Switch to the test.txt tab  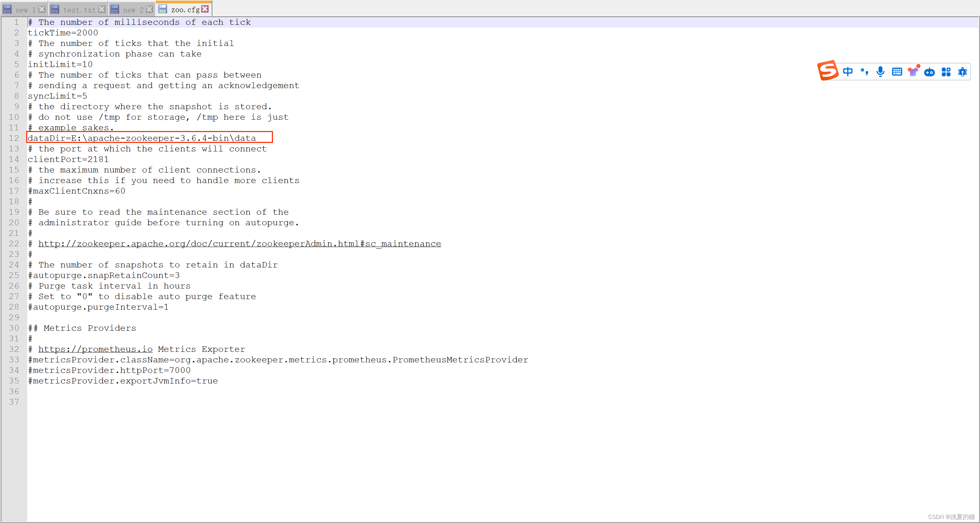[x=79, y=10]
